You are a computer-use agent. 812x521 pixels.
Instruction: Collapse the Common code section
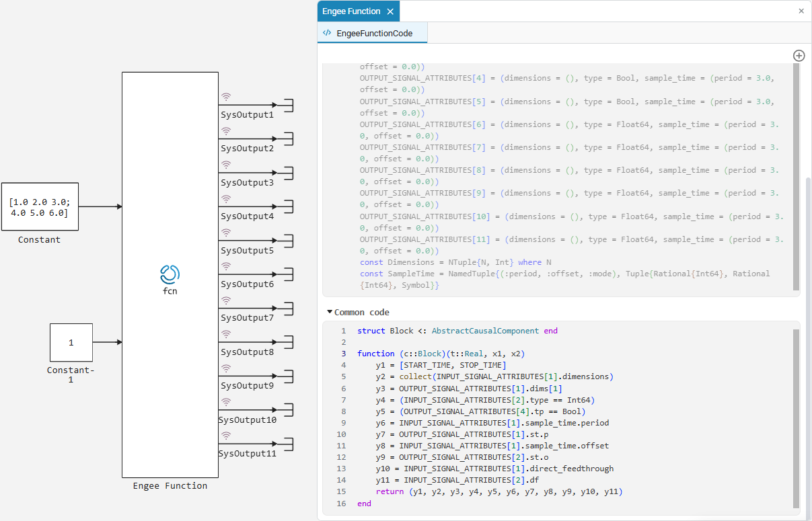click(x=330, y=312)
